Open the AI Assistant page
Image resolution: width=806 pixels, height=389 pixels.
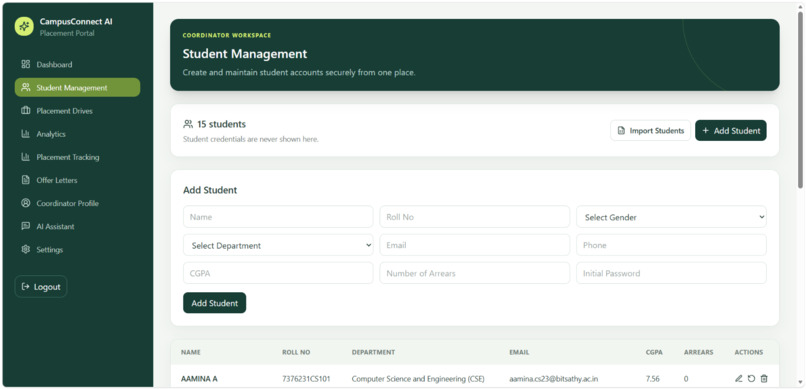[77, 226]
